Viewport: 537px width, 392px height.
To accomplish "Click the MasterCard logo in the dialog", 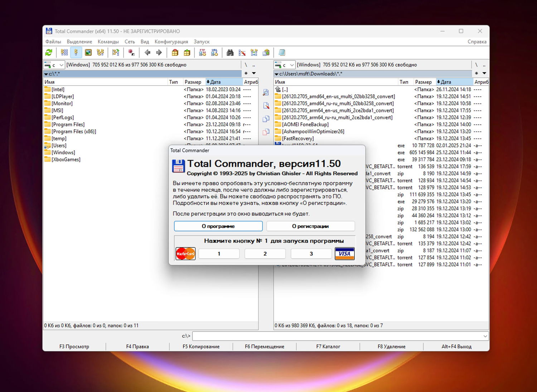I will coord(185,254).
